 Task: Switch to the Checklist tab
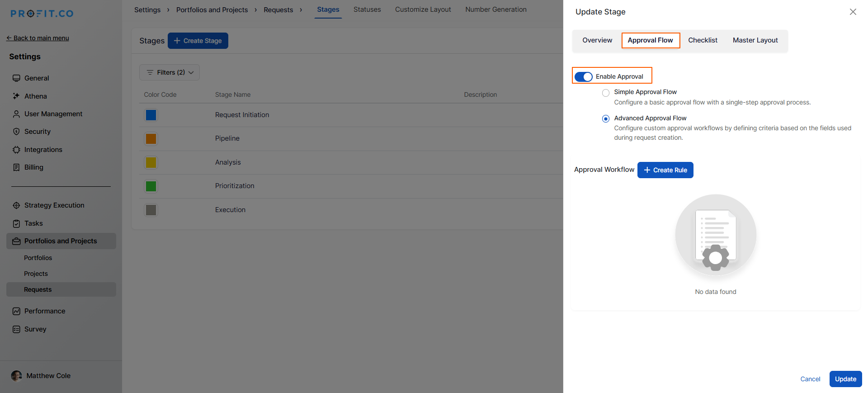[703, 40]
